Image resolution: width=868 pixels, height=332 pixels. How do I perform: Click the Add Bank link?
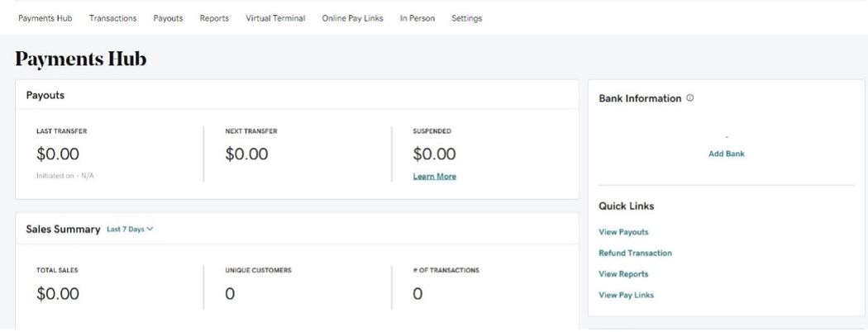727,154
